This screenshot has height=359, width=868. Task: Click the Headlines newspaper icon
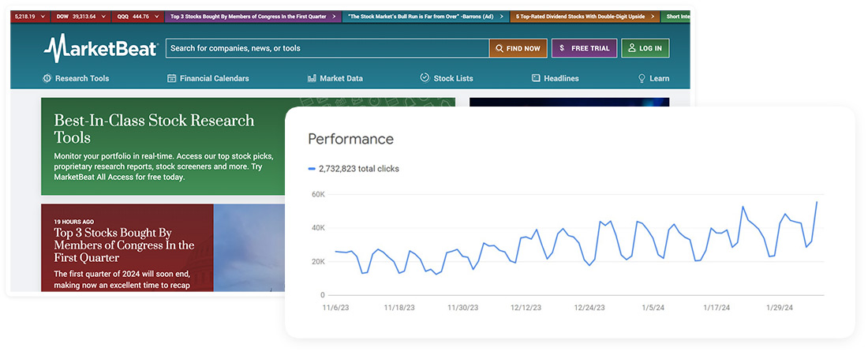[x=536, y=78]
